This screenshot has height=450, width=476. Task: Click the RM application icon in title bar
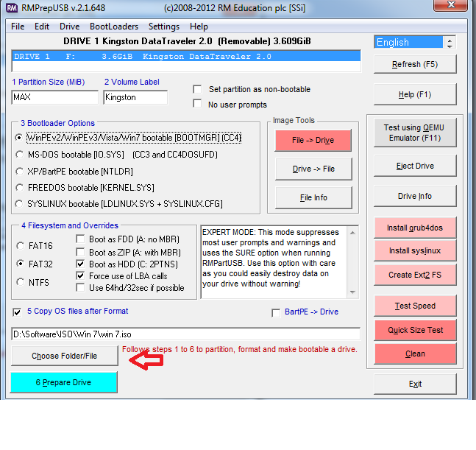click(x=12, y=7)
